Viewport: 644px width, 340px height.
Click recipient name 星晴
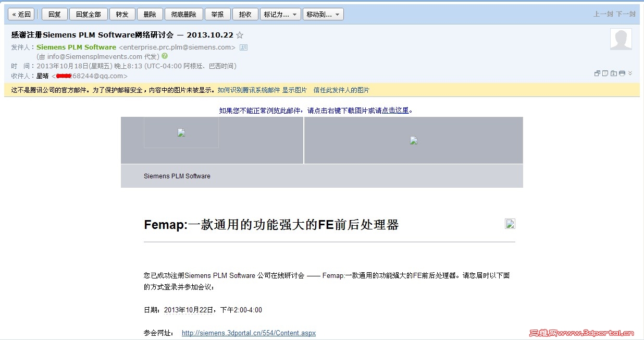[x=42, y=76]
